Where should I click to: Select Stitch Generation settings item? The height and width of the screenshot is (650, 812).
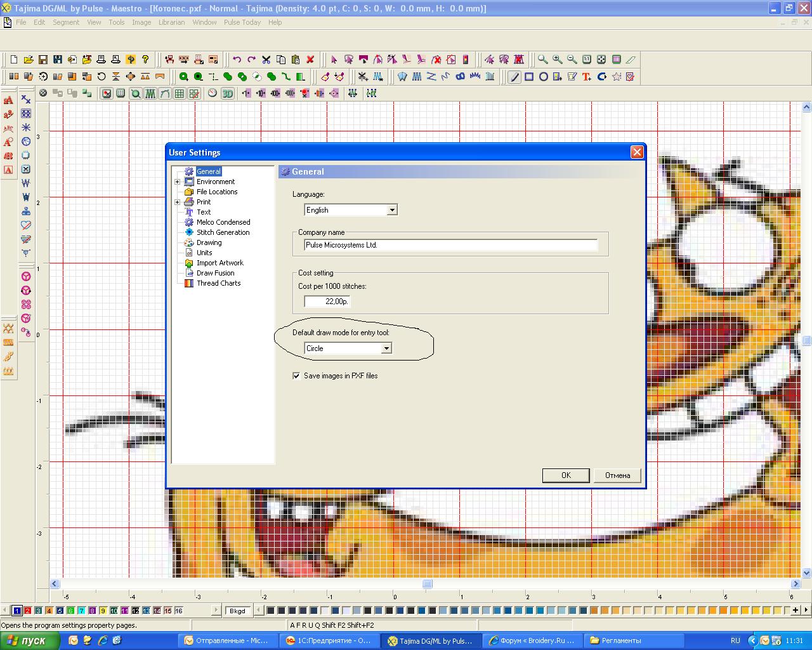223,232
